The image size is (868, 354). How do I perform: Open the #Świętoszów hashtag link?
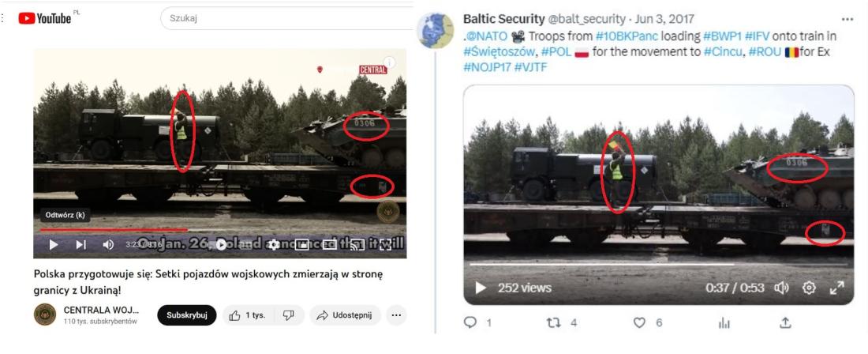tap(499, 52)
